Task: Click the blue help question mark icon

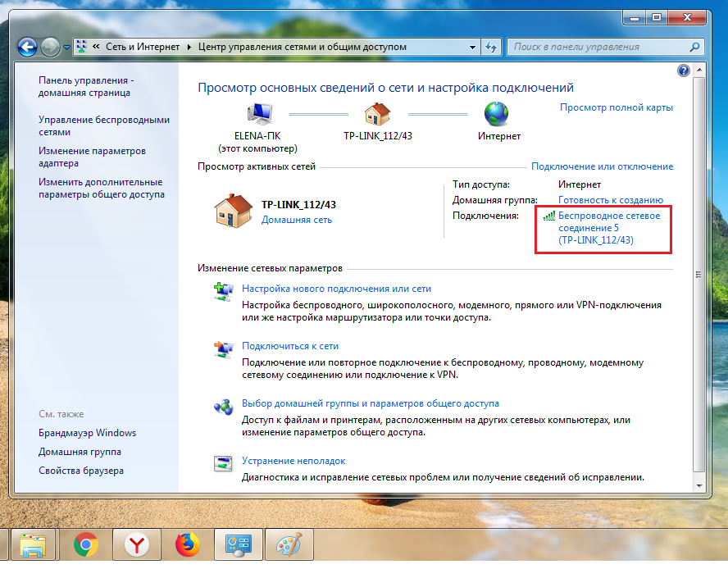Action: [x=684, y=71]
